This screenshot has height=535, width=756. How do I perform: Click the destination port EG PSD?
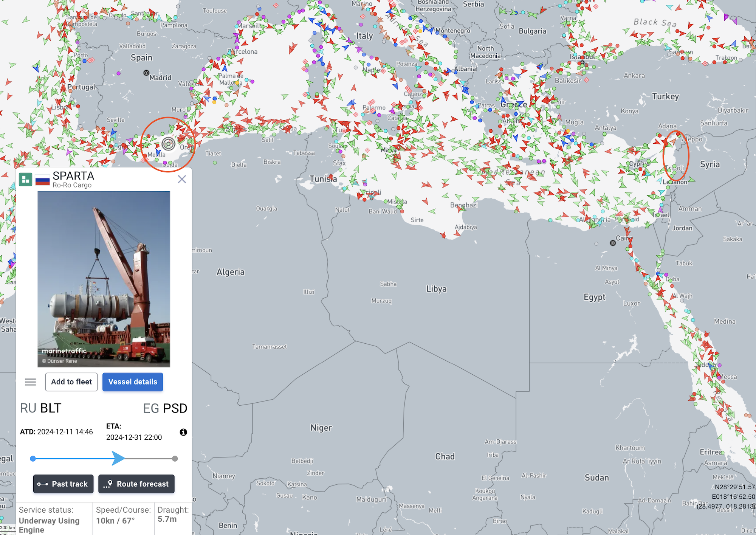point(165,408)
